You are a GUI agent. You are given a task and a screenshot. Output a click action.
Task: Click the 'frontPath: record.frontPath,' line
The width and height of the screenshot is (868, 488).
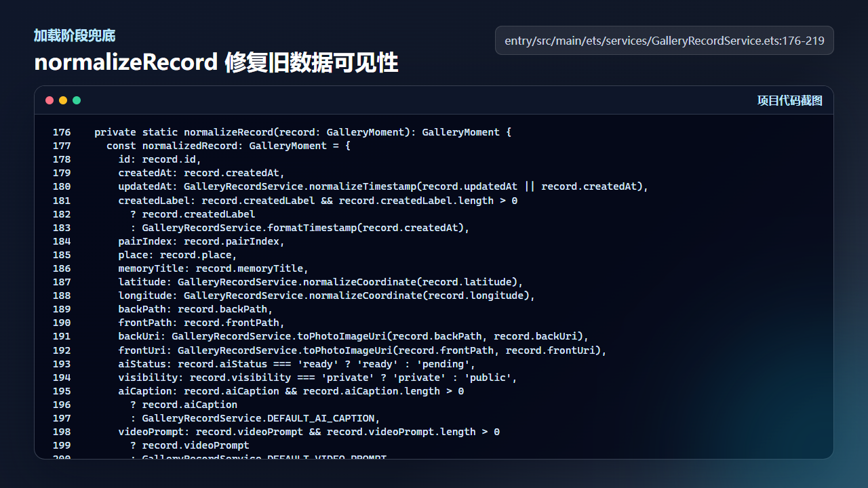pyautogui.click(x=201, y=323)
